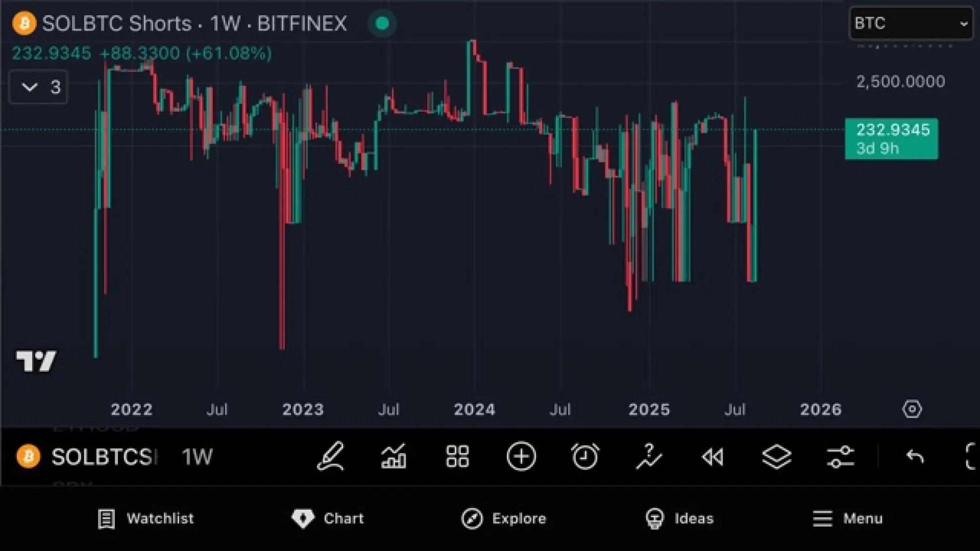980x551 pixels.
Task: Select the drawing pen tool
Action: click(x=331, y=456)
